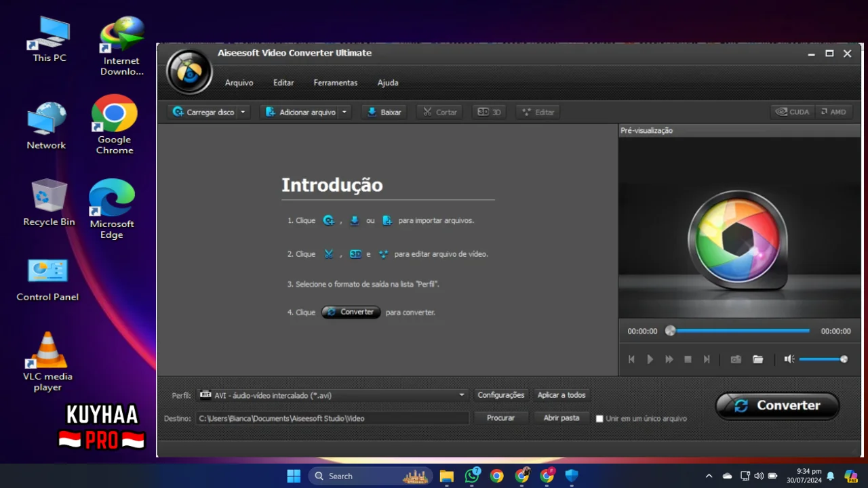The width and height of the screenshot is (868, 488).
Task: Click the Destino path input field
Action: (332, 418)
